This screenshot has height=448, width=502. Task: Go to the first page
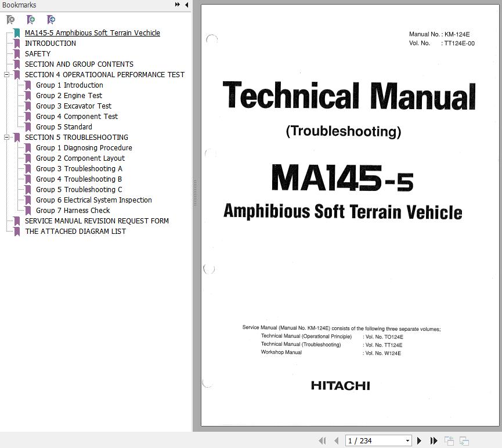click(323, 440)
